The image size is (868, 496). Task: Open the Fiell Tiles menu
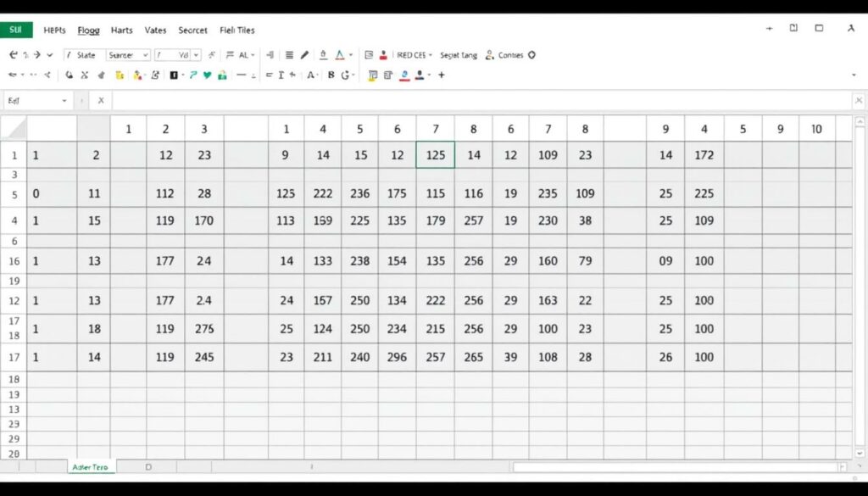click(237, 30)
